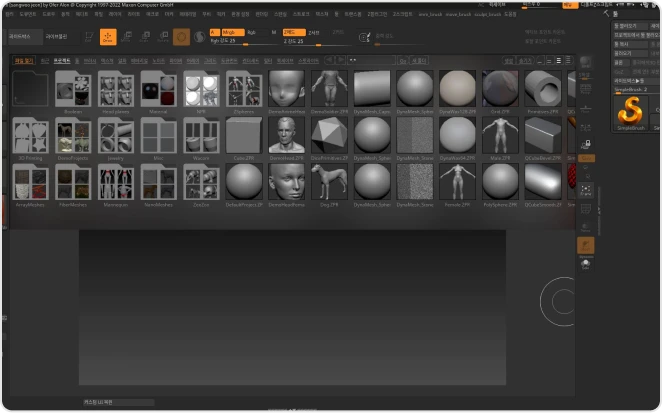The image size is (662, 413).
Task: Go up via the blank parent folder
Action: 30,89
